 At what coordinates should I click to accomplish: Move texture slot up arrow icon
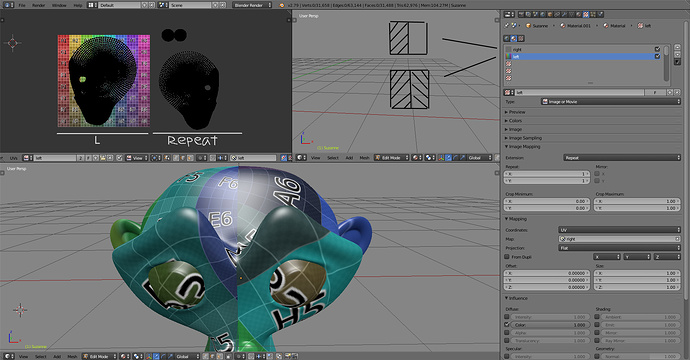click(677, 47)
